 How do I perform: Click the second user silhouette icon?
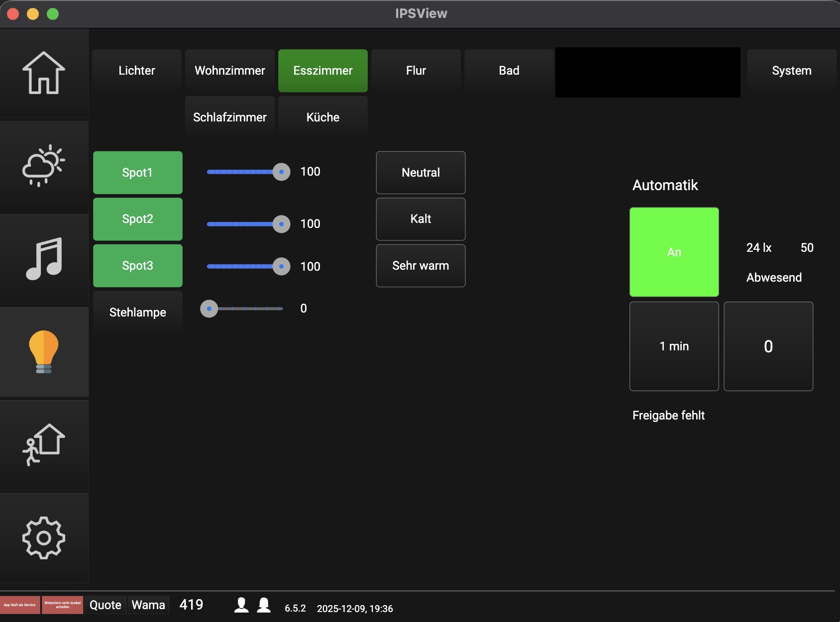[x=264, y=605]
